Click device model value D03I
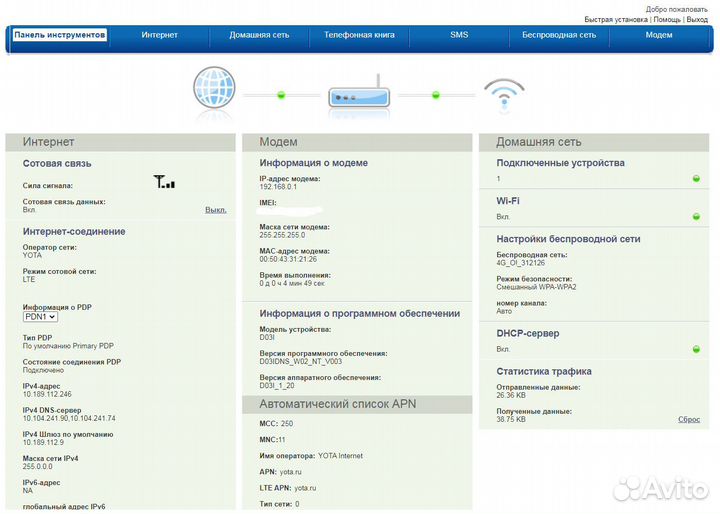 point(267,338)
